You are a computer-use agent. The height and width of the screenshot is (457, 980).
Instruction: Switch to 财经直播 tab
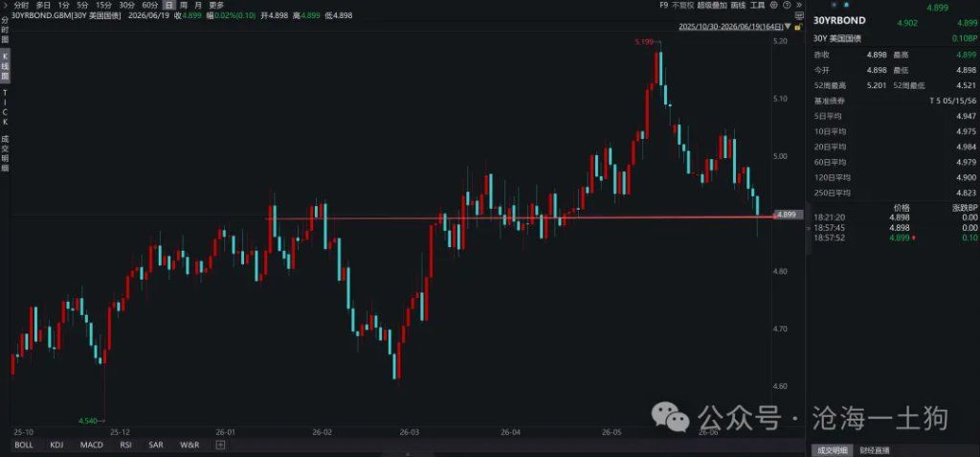tap(874, 450)
